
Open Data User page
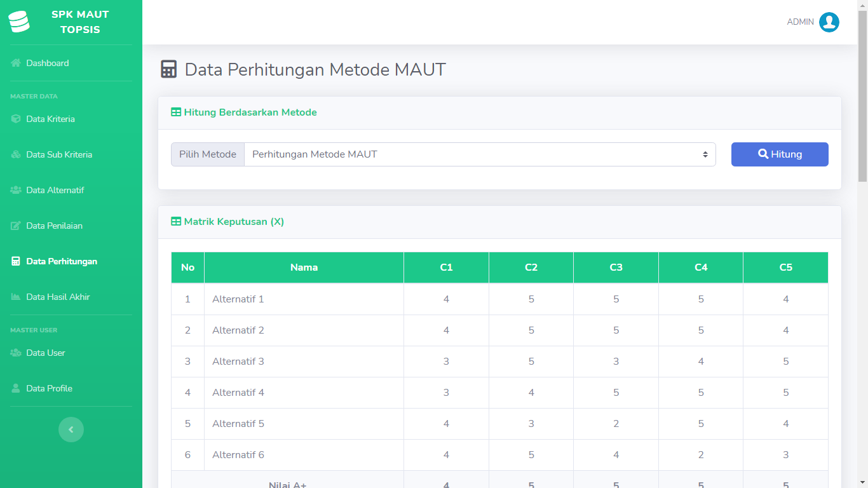tap(46, 353)
